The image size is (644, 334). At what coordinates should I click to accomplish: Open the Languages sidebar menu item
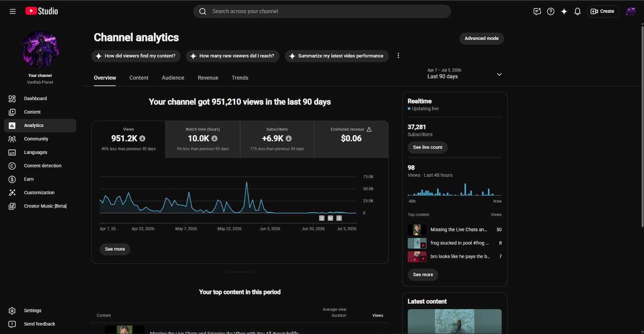click(40, 152)
